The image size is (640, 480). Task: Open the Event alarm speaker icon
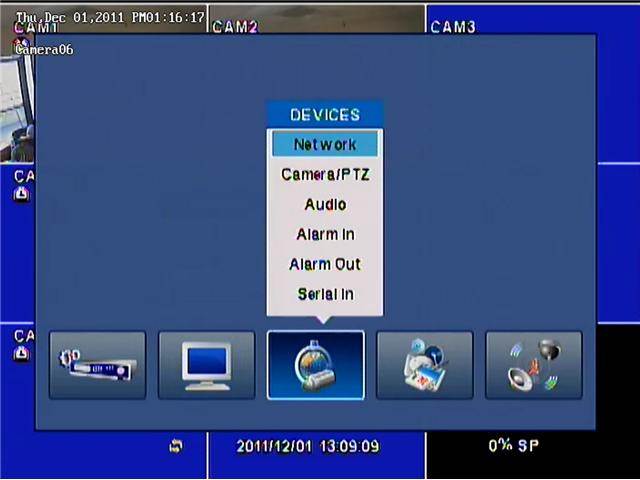(x=534, y=365)
